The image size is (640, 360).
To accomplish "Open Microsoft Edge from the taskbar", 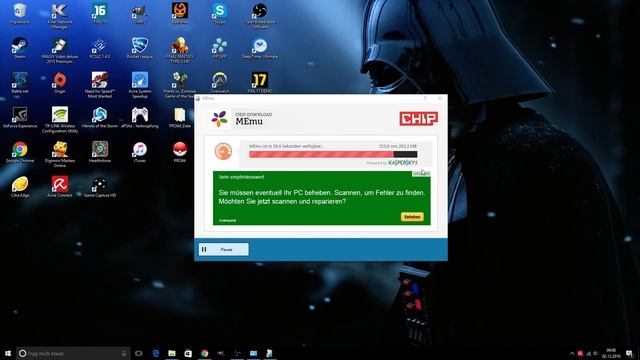I will point(156,353).
